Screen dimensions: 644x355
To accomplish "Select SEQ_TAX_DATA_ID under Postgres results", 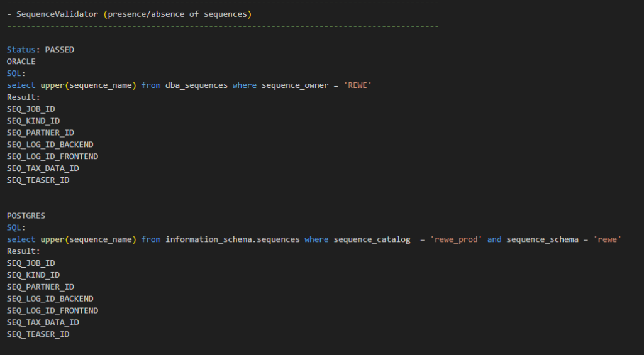I will pyautogui.click(x=43, y=322).
